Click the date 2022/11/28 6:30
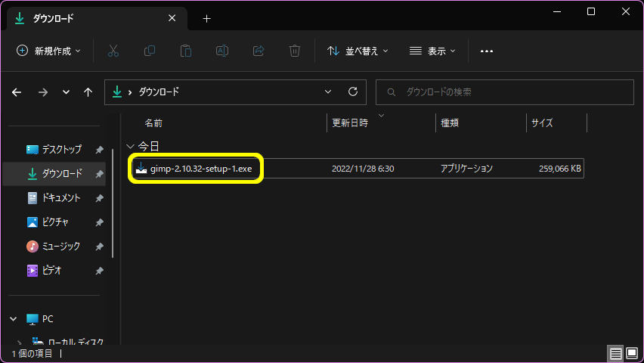The image size is (644, 363). [363, 169]
